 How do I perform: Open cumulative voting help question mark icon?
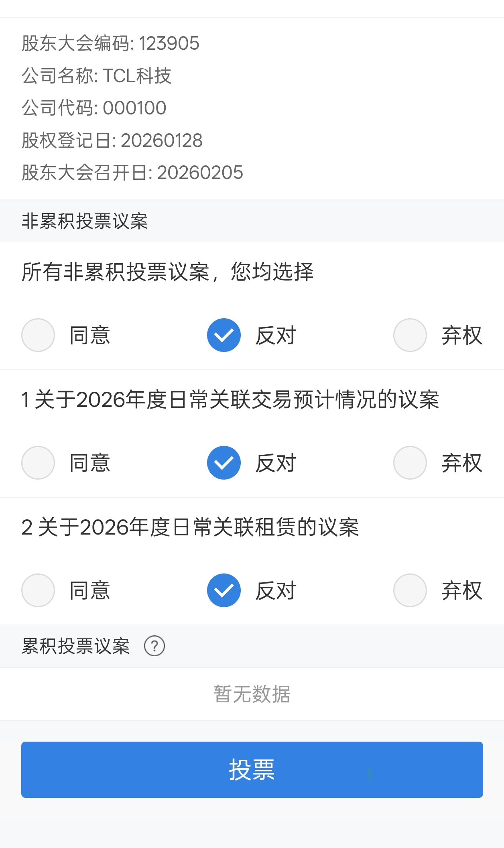pyautogui.click(x=154, y=646)
